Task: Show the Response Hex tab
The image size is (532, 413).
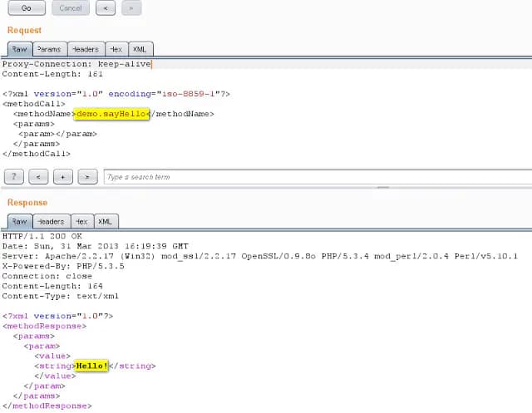Action: click(x=81, y=222)
